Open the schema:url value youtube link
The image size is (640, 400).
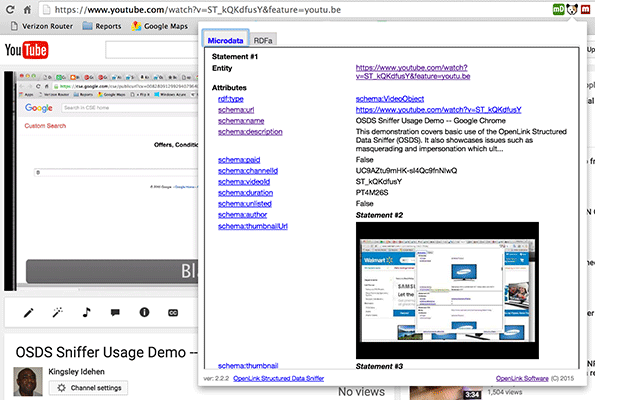438,110
